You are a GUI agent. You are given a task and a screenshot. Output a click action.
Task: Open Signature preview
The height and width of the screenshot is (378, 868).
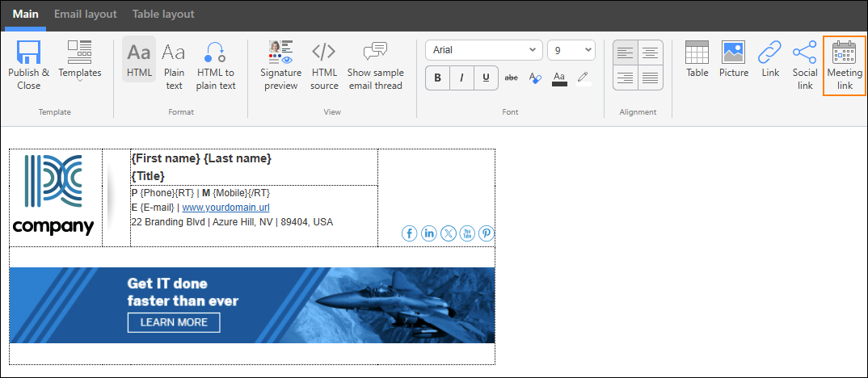[281, 65]
